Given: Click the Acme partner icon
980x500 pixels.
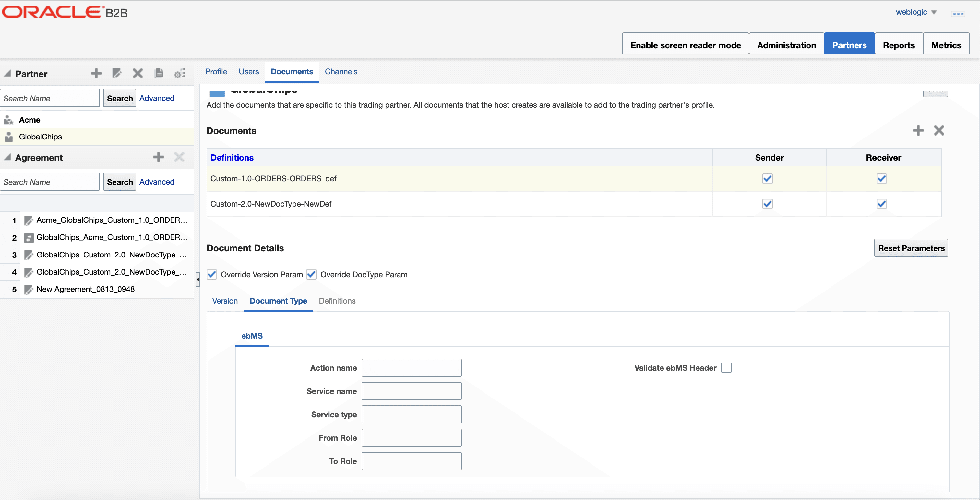Looking at the screenshot, I should [x=8, y=120].
